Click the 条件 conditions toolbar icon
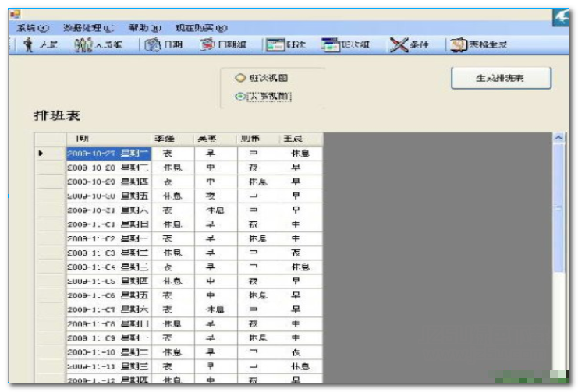Screen dimensions: 578x392 (x=410, y=45)
